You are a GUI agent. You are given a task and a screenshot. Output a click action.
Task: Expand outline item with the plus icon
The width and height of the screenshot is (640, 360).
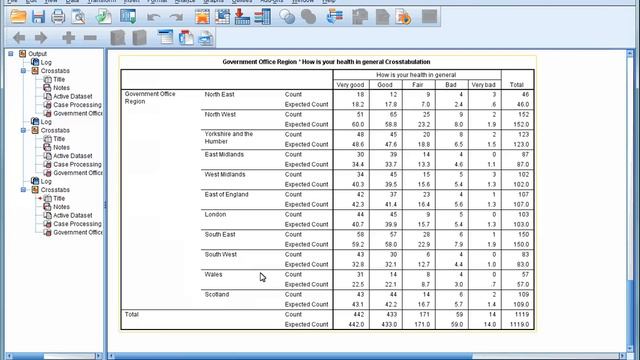click(69, 38)
